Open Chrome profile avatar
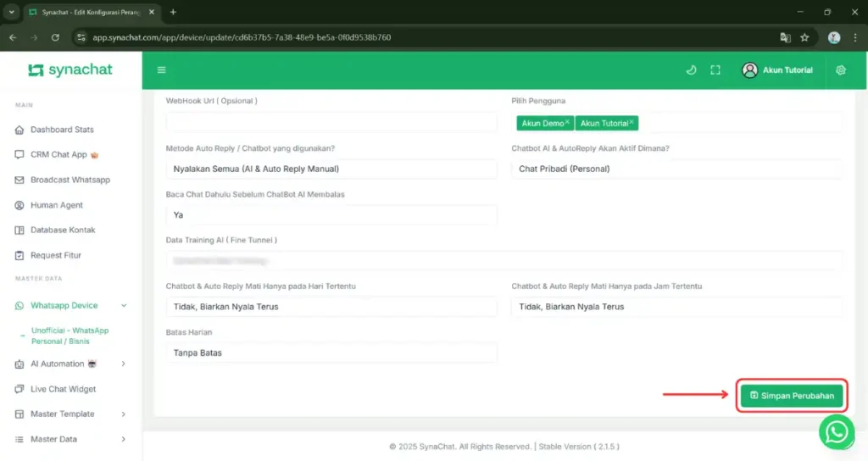The width and height of the screenshot is (868, 461). click(834, 37)
